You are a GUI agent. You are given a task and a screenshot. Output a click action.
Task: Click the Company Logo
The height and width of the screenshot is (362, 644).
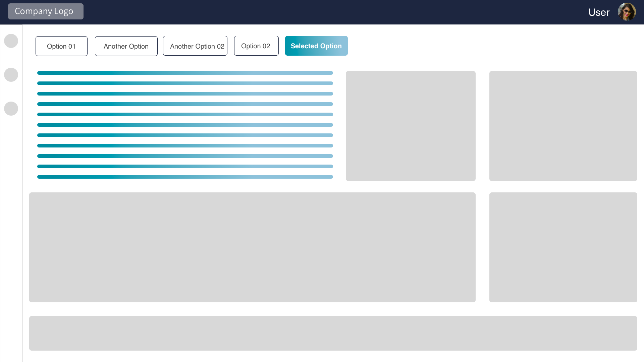coord(46,11)
